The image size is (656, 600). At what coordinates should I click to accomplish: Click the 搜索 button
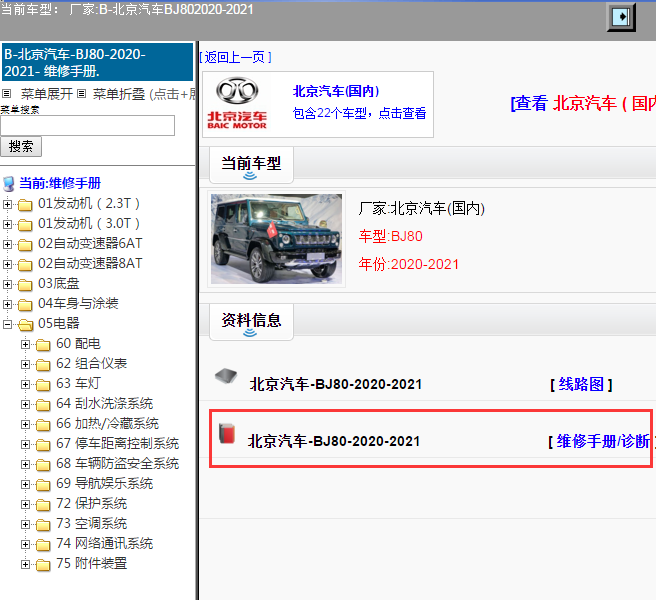click(x=20, y=146)
